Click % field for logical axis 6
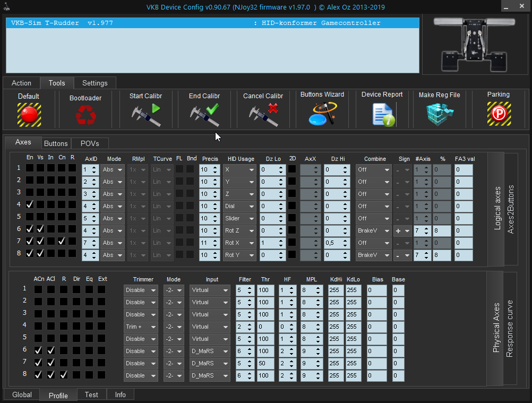Image resolution: width=532 pixels, height=403 pixels. click(442, 230)
